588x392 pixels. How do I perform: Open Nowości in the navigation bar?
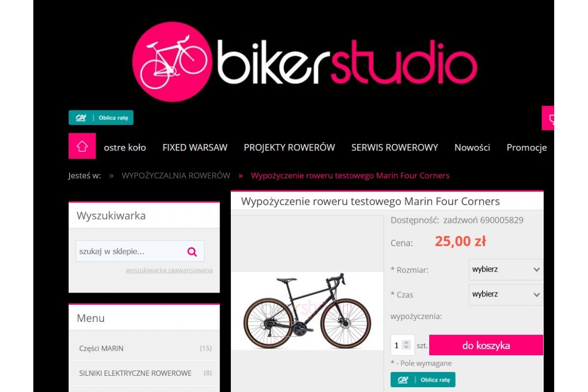[x=472, y=147]
